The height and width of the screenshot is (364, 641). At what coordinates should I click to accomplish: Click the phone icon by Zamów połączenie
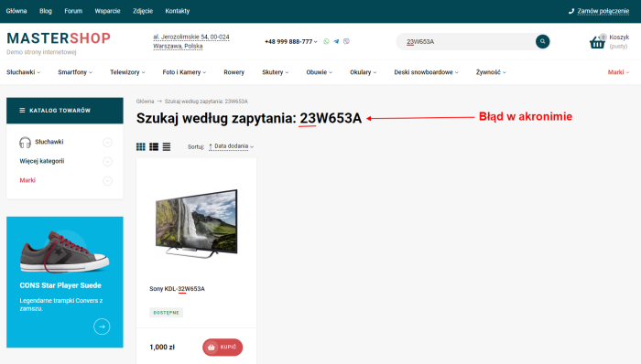click(x=571, y=11)
